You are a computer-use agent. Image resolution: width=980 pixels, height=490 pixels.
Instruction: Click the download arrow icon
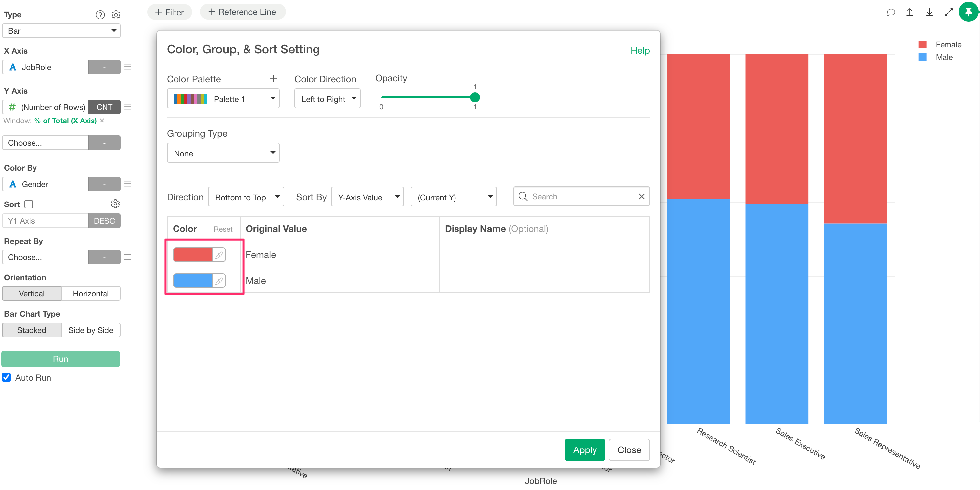[x=929, y=12]
